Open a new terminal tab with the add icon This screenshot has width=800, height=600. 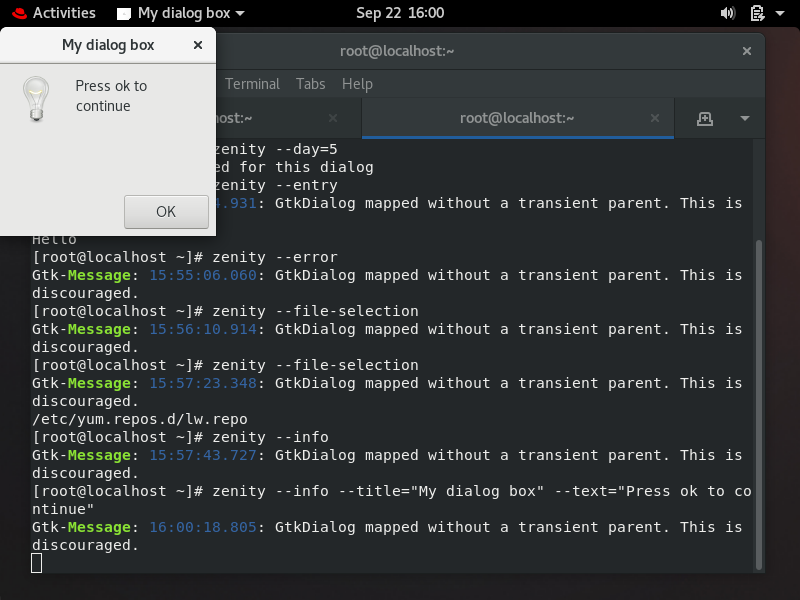tap(706, 118)
